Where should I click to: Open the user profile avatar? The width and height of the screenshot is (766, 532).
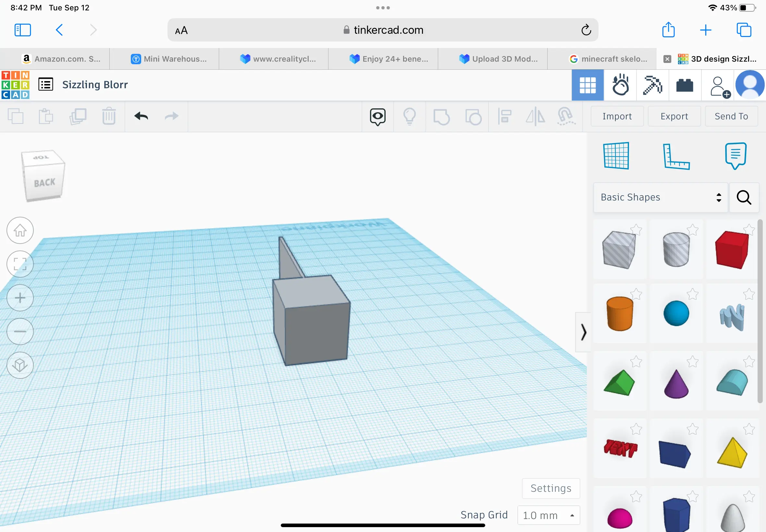[x=750, y=85]
